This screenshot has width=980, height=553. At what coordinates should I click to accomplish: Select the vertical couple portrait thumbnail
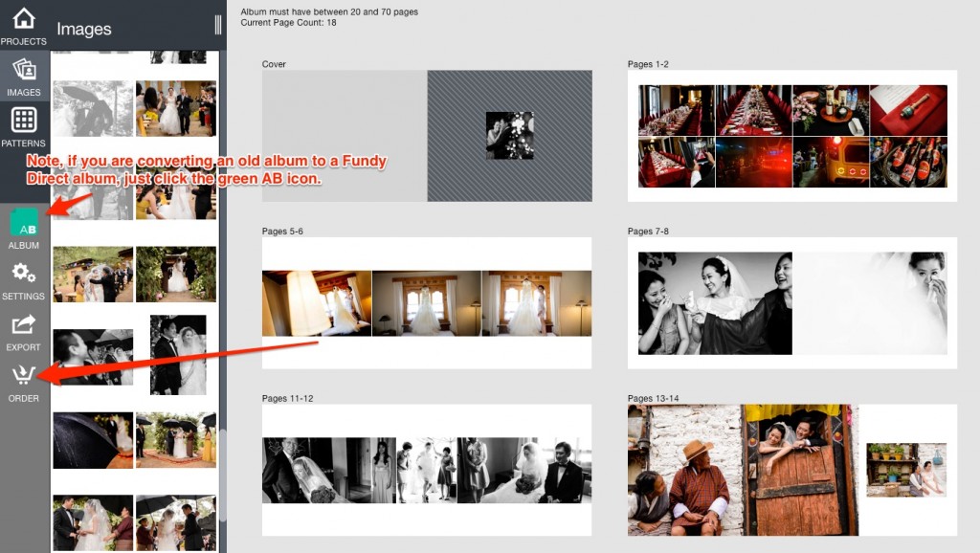(178, 354)
